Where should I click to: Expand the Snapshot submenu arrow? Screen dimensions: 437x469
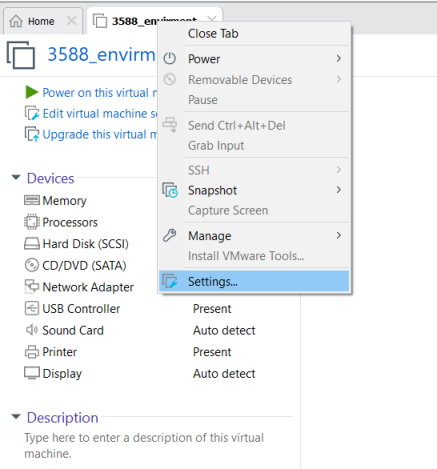[x=339, y=190]
